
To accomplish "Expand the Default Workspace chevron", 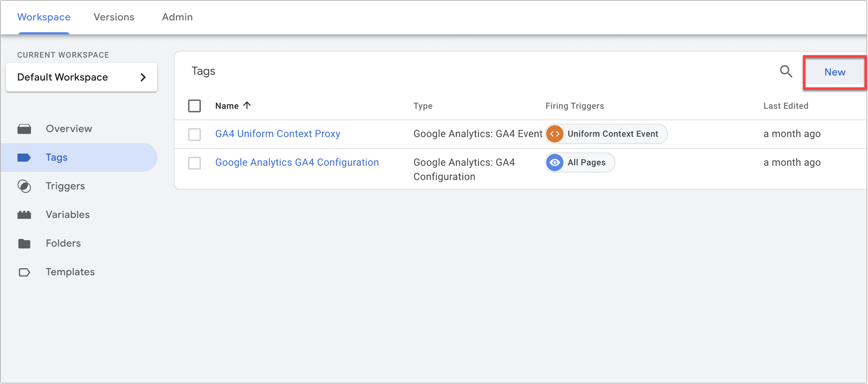I will point(143,77).
